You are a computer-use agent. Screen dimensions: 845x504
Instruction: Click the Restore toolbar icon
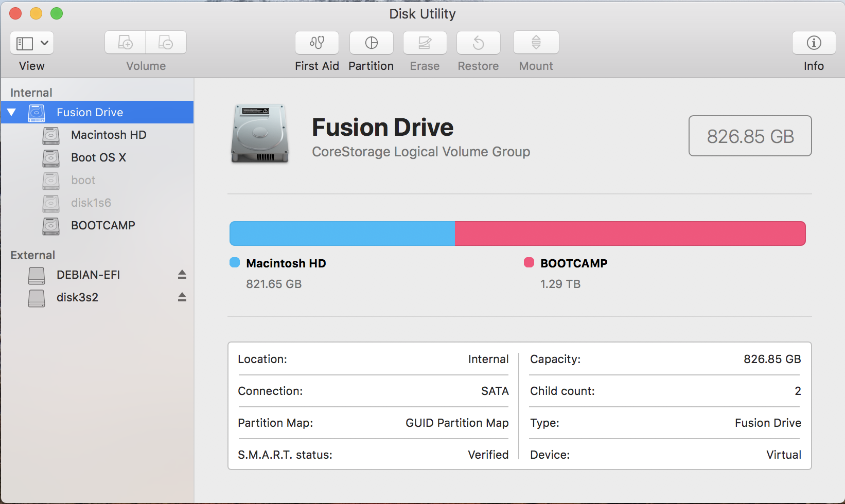[479, 43]
